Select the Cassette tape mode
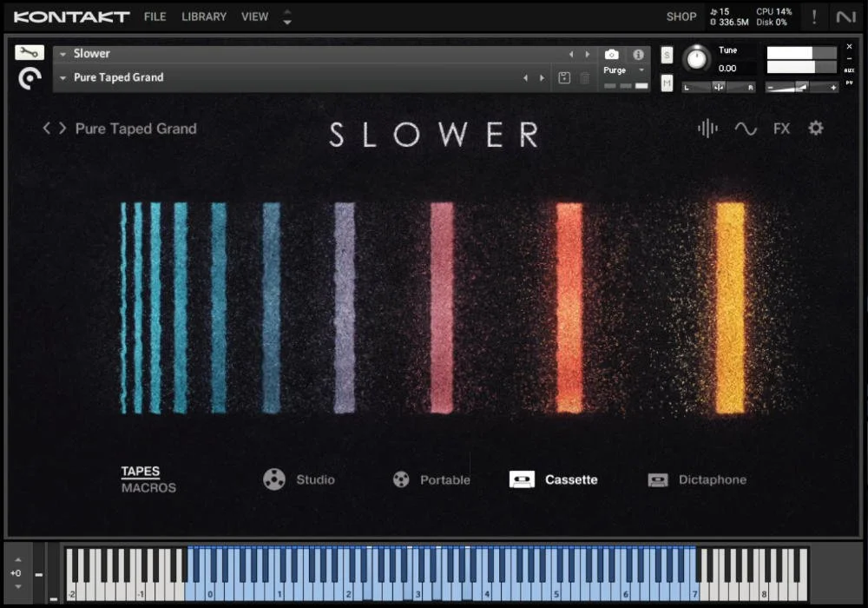 (x=571, y=479)
